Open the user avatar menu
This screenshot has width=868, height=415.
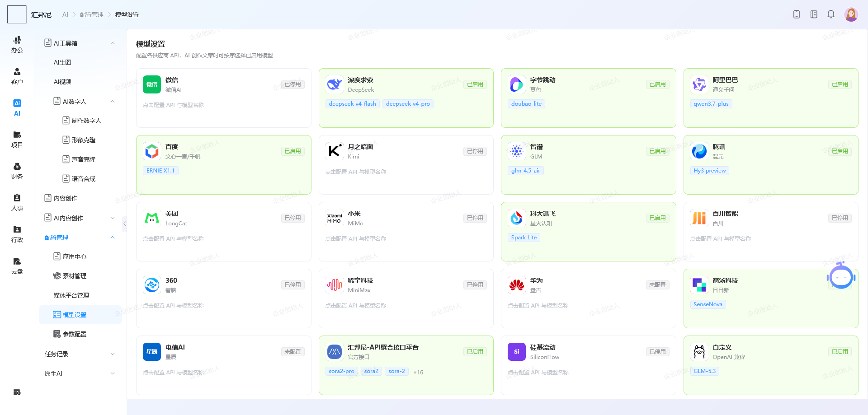tap(851, 14)
